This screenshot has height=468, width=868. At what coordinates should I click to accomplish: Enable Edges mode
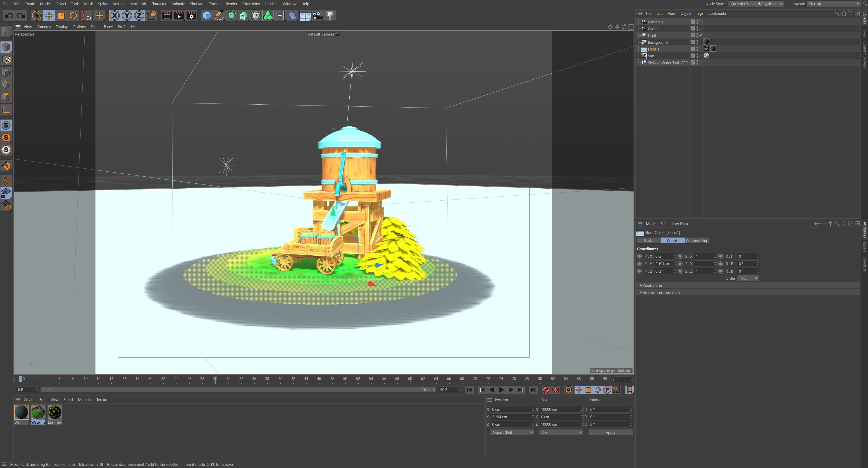tap(6, 84)
